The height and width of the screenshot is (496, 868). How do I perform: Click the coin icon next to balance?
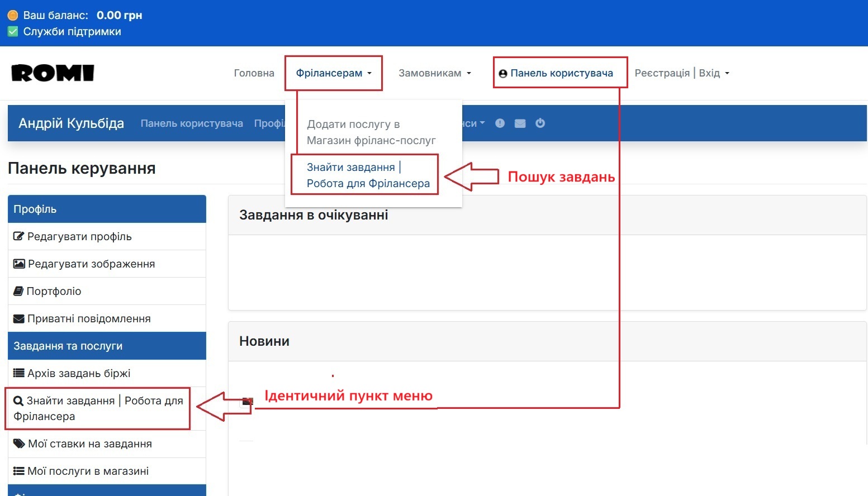(12, 15)
